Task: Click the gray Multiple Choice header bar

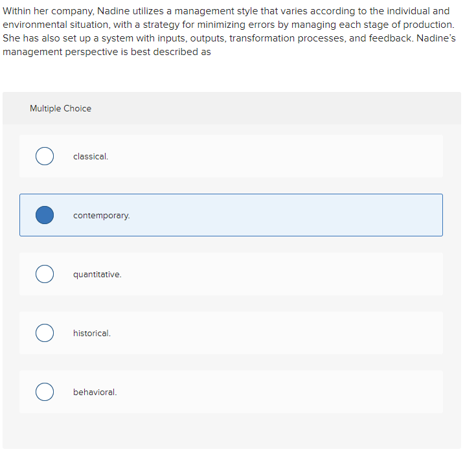Action: pos(232,108)
